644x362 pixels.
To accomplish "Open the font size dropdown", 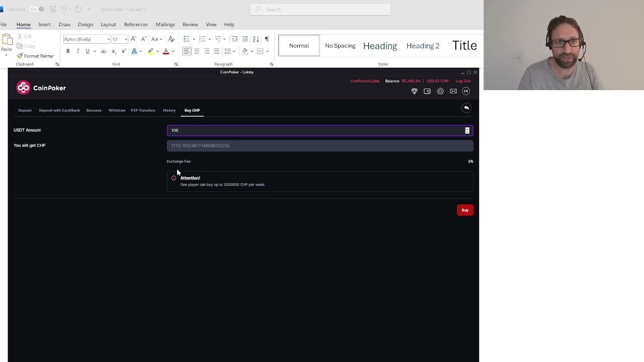I will pos(126,39).
